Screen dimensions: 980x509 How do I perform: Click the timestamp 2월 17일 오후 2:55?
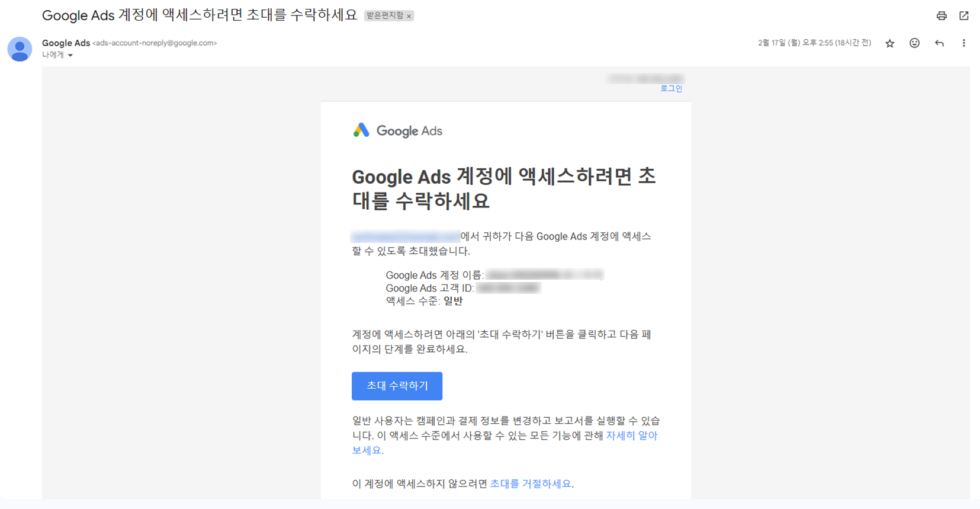click(x=814, y=43)
